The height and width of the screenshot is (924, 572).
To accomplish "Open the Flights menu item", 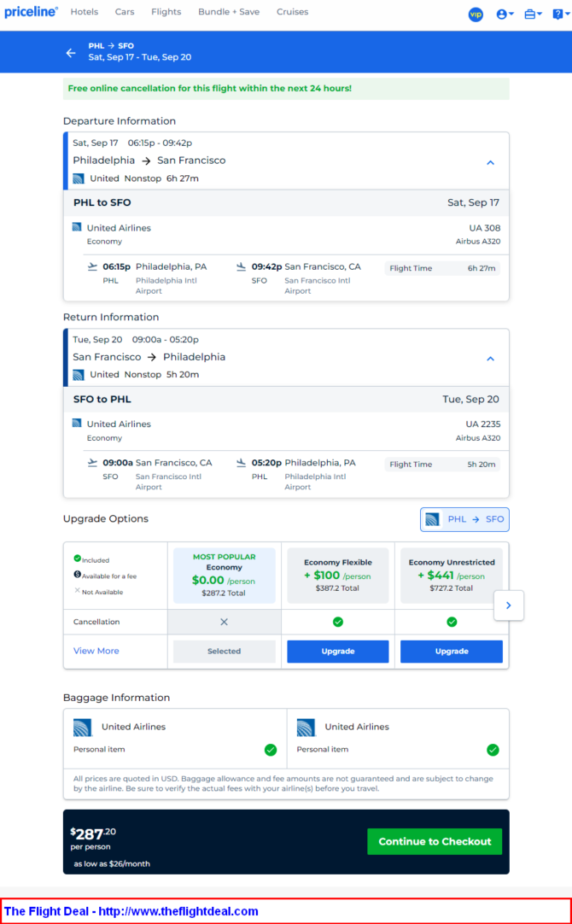I will point(166,12).
